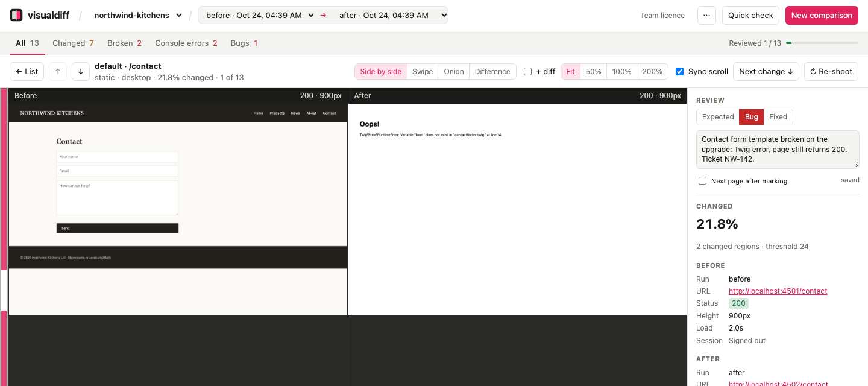
Task: Click the Team licence label
Action: coord(662,15)
